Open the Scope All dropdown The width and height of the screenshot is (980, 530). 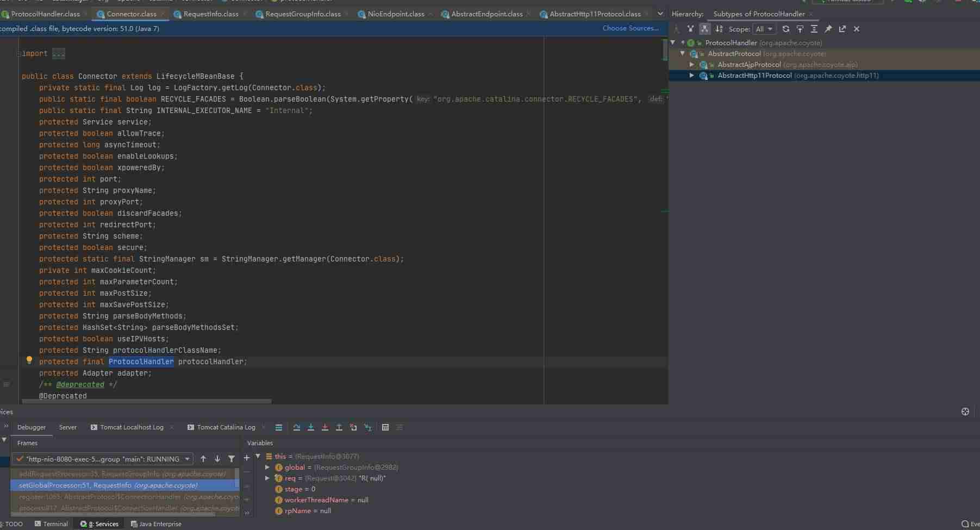764,29
